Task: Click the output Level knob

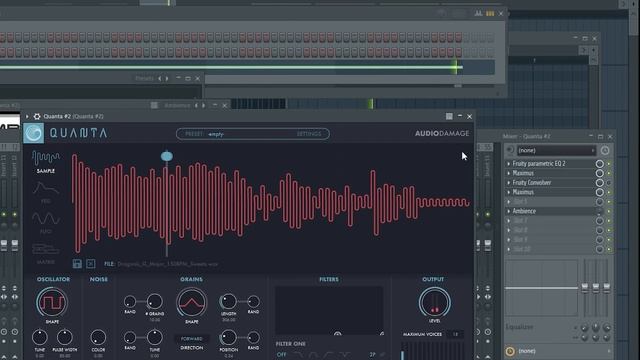Action: (434, 302)
